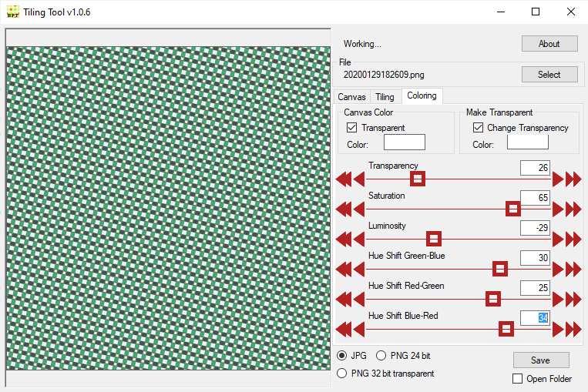This screenshot has width=588, height=392.
Task: Click Hue Shift Red-Green double-left arrow
Action: pyautogui.click(x=344, y=299)
